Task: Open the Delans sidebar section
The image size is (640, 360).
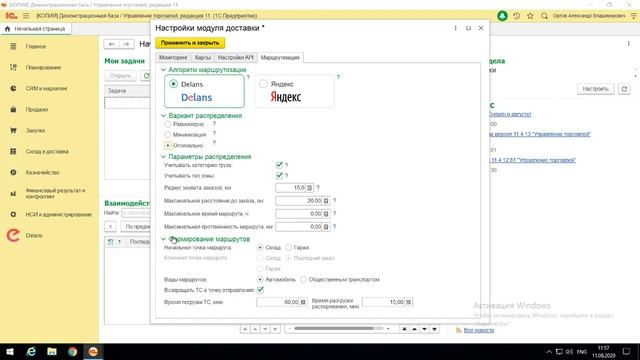Action: click(x=34, y=236)
